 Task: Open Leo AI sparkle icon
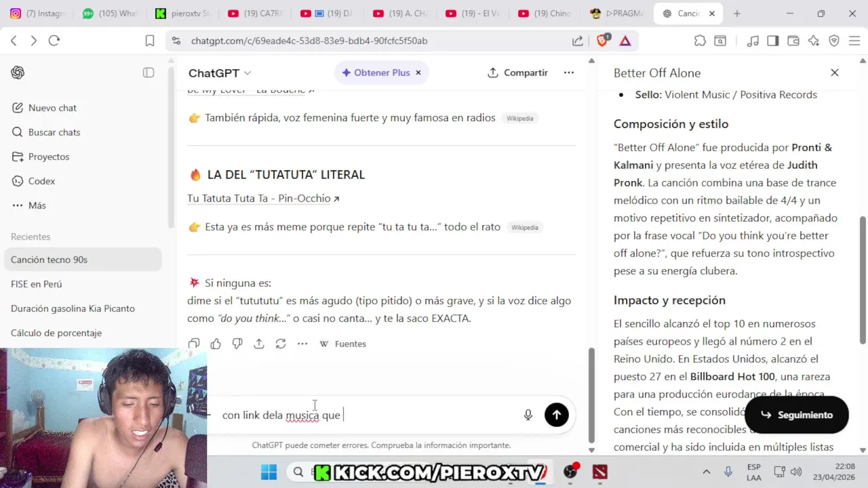pos(814,41)
